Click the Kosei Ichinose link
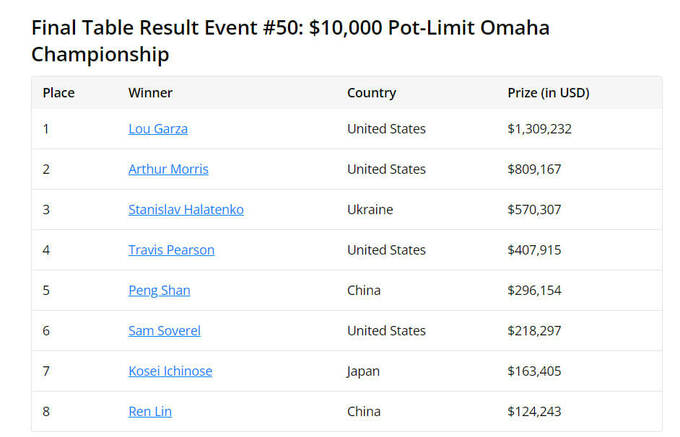Image resolution: width=680 pixels, height=437 pixels. pos(170,371)
